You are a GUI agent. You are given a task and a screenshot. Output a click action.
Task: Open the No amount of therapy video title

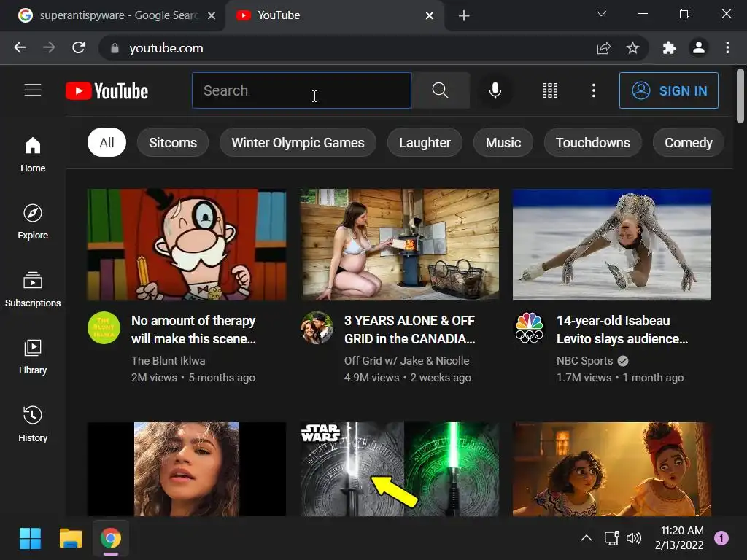point(194,330)
